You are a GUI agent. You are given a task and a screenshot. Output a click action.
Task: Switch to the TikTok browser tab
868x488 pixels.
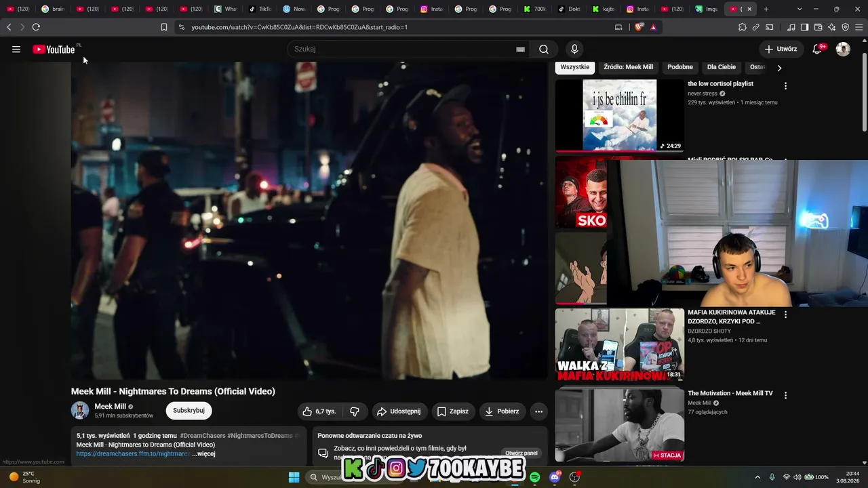click(260, 9)
